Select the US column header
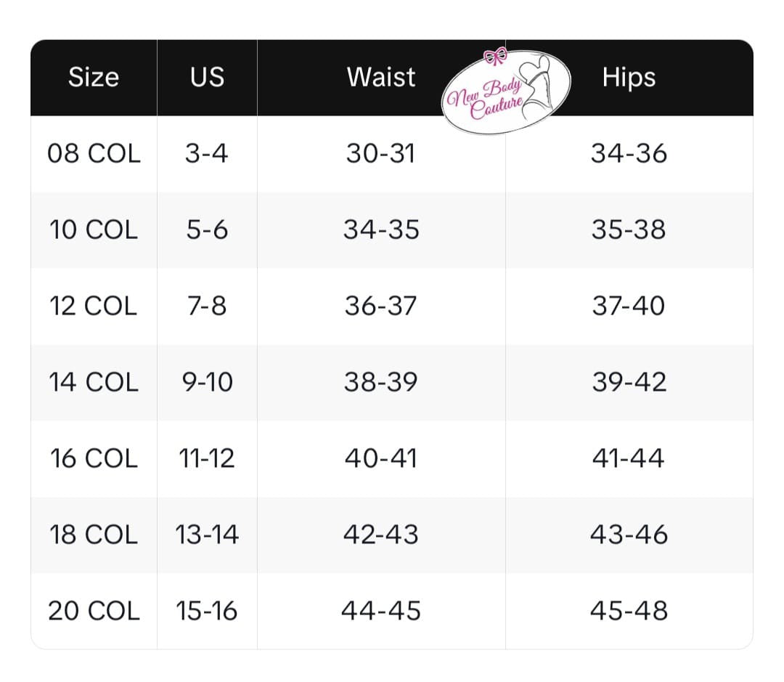The height and width of the screenshot is (682, 784). pos(207,77)
